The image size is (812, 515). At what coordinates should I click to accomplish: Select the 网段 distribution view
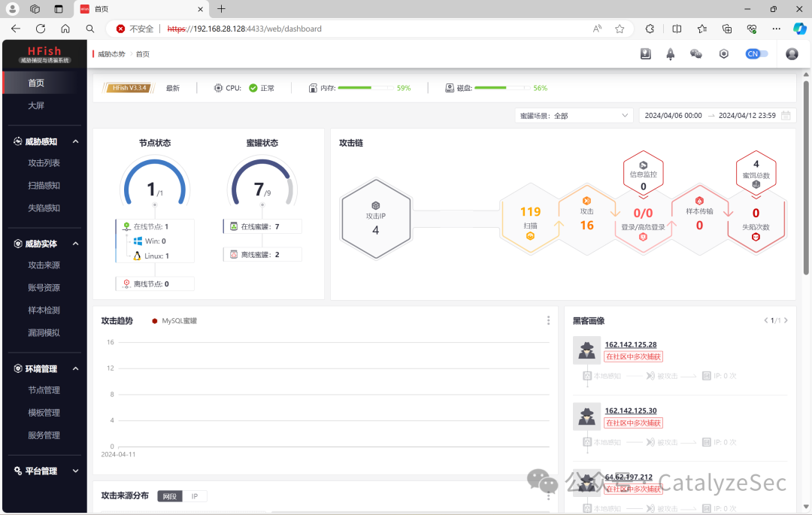coord(169,496)
